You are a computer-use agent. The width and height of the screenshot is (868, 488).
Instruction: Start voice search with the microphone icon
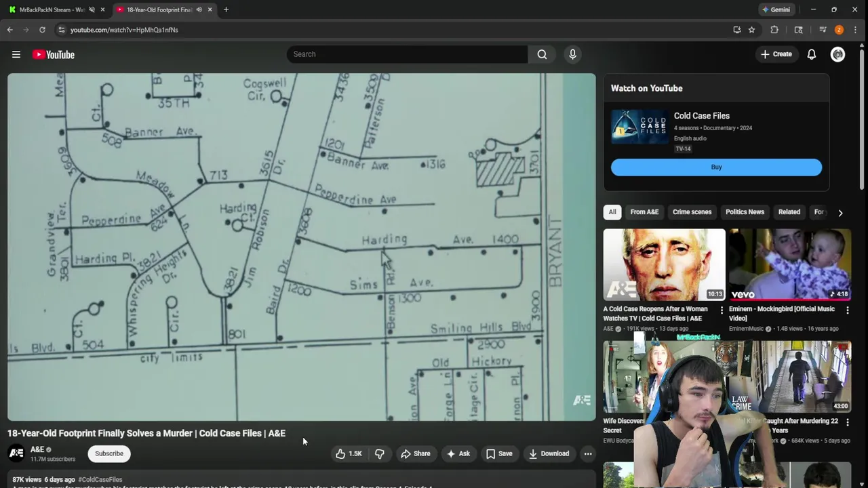tap(572, 54)
